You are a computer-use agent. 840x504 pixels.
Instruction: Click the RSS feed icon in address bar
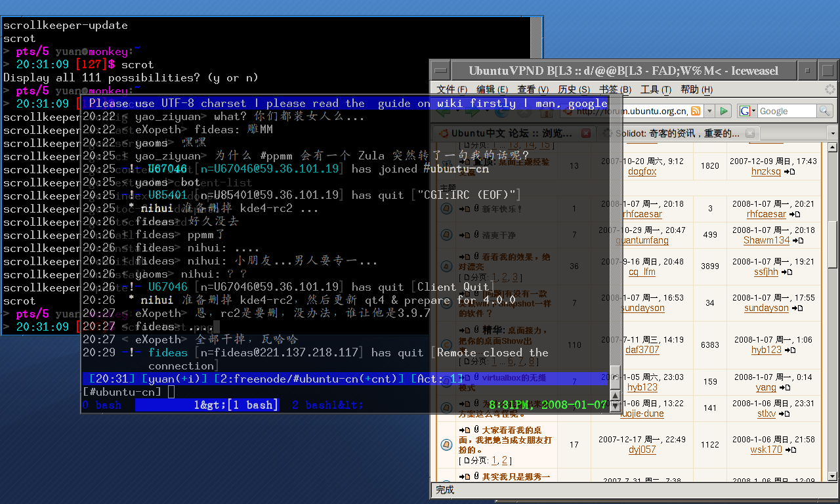(696, 111)
